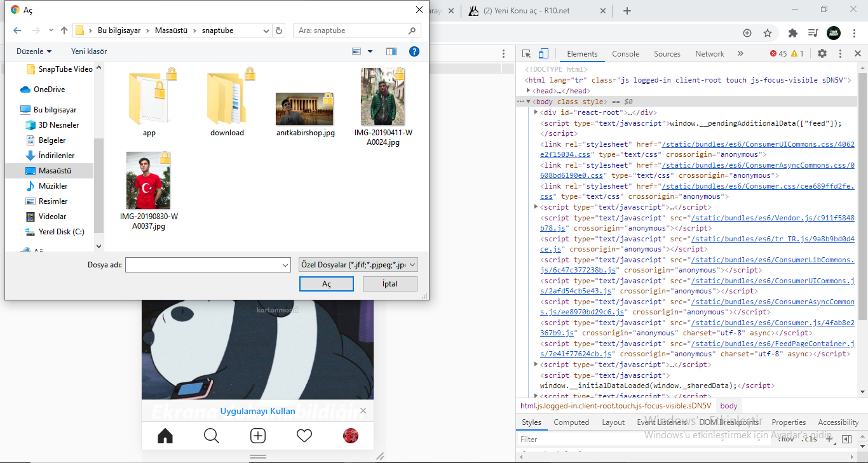Open the Accessibility tab
Viewport: 868px width, 463px height.
(x=838, y=422)
